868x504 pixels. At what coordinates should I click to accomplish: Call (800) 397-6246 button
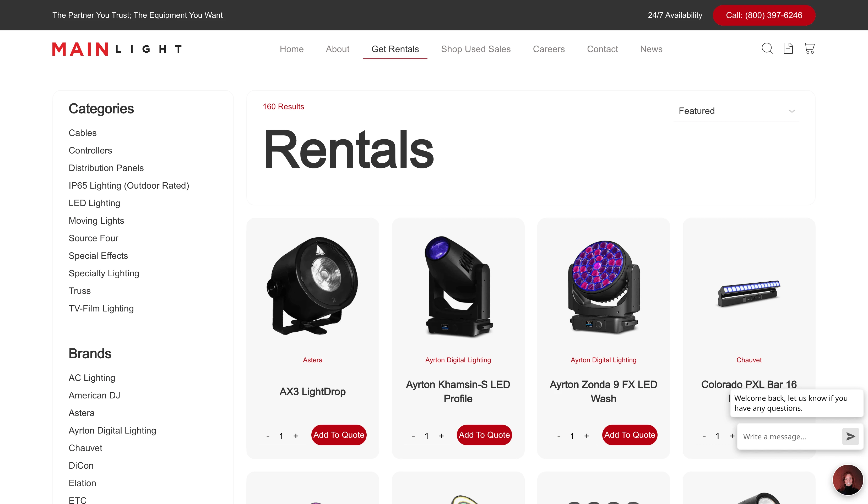pyautogui.click(x=764, y=15)
